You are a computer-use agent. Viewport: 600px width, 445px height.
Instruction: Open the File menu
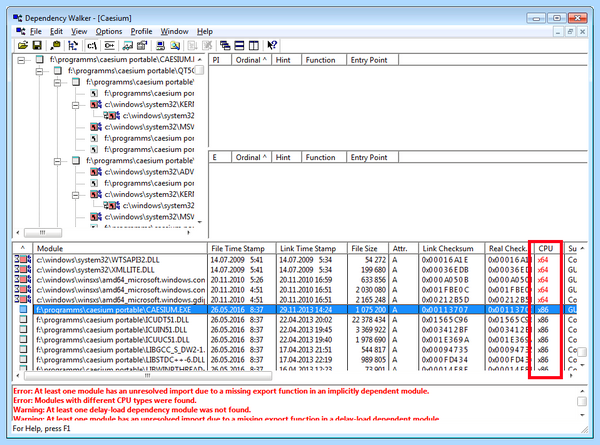coord(36,31)
